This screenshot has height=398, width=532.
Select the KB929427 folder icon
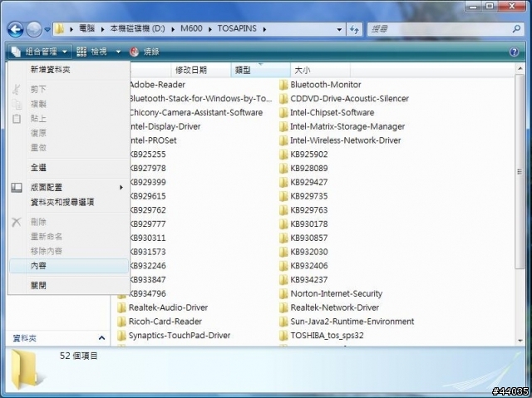(283, 182)
